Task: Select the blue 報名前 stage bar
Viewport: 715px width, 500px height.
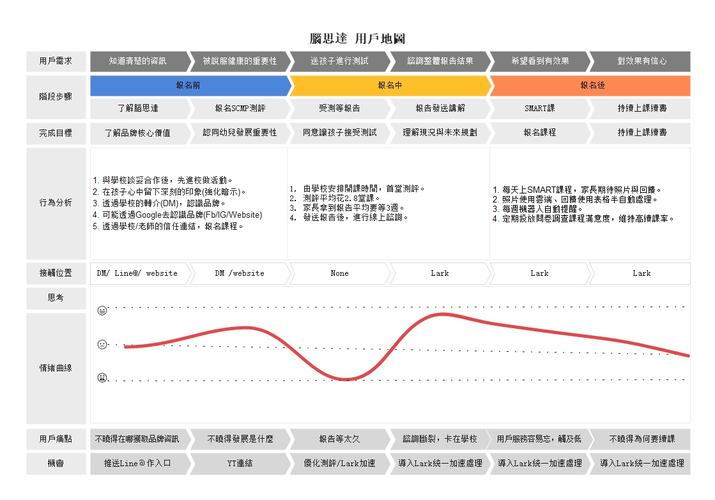Action: (x=189, y=86)
